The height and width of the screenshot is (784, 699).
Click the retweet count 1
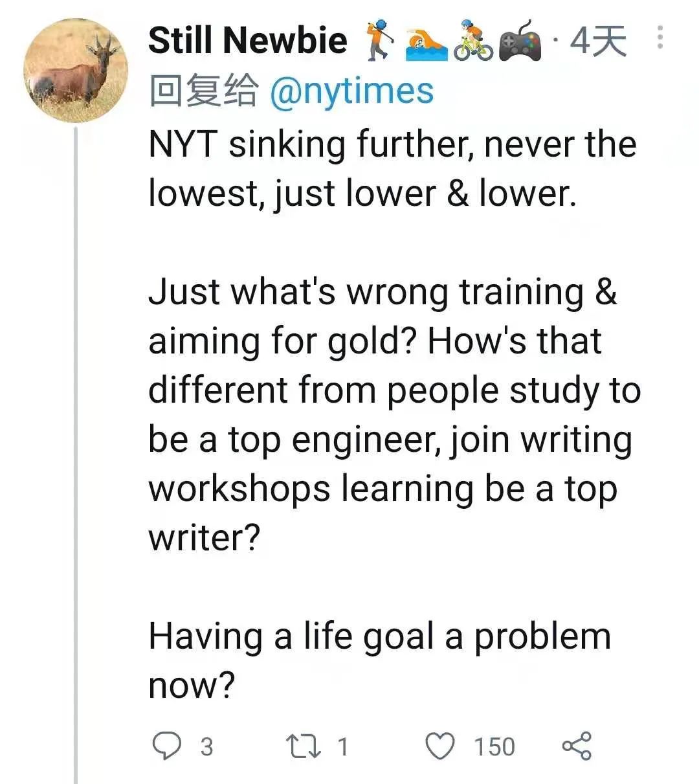tap(343, 746)
